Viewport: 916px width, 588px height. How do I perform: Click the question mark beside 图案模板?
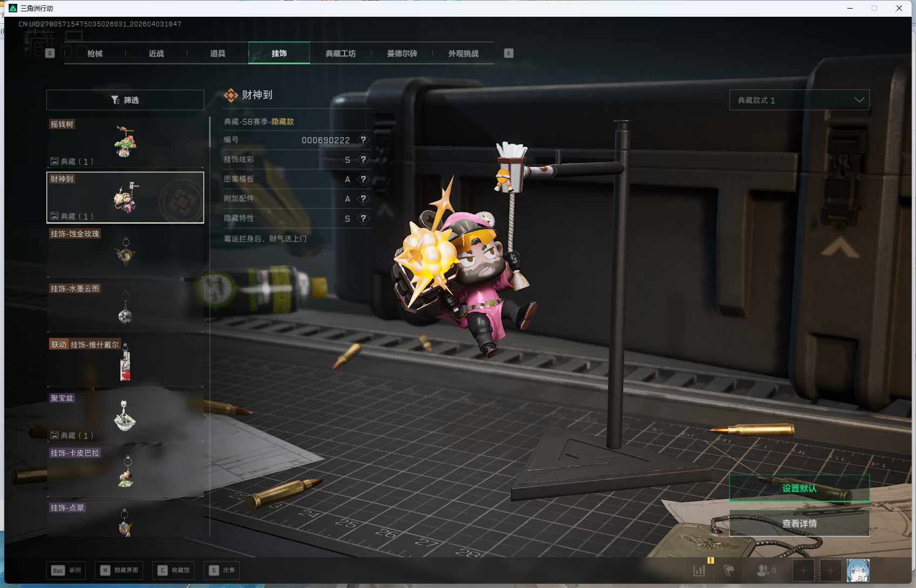(x=363, y=179)
